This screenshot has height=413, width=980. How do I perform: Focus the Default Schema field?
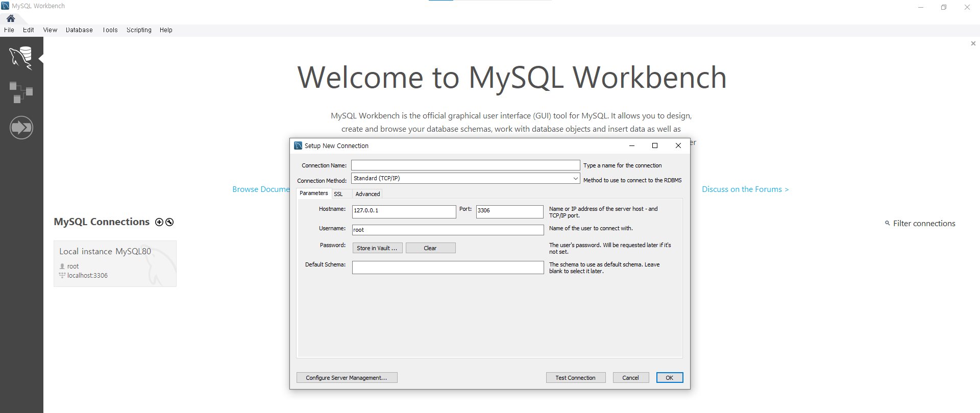448,268
